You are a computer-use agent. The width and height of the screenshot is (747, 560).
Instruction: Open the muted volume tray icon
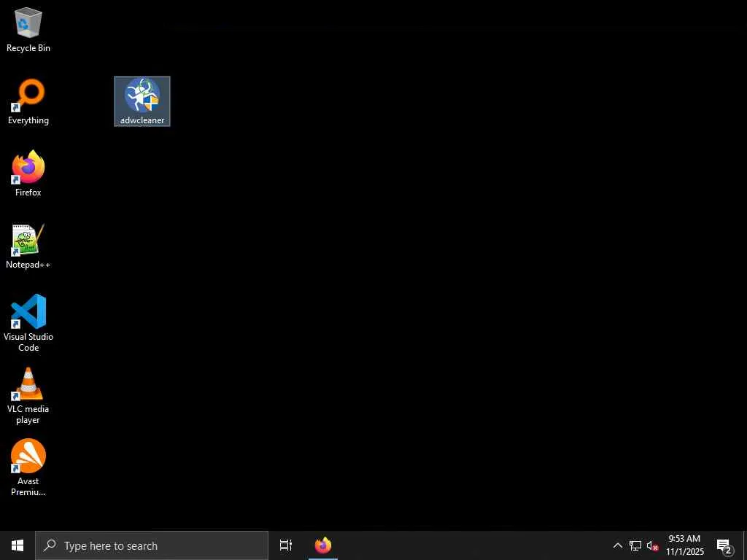click(652, 545)
